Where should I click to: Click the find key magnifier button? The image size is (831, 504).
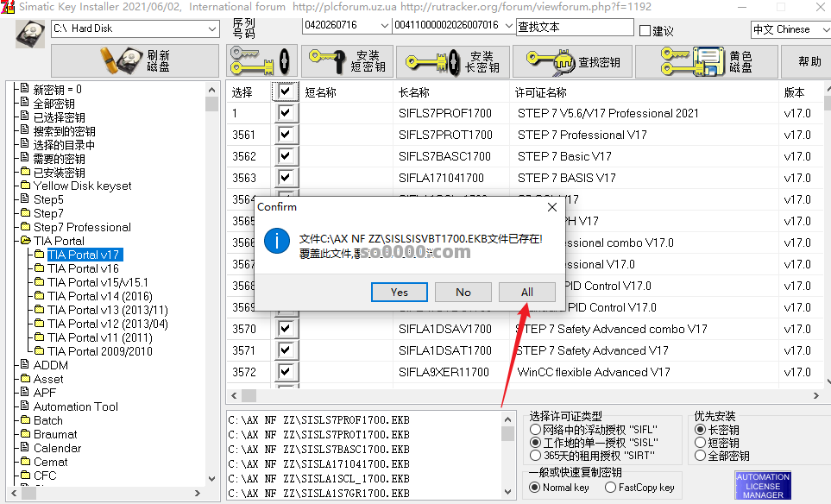point(574,62)
